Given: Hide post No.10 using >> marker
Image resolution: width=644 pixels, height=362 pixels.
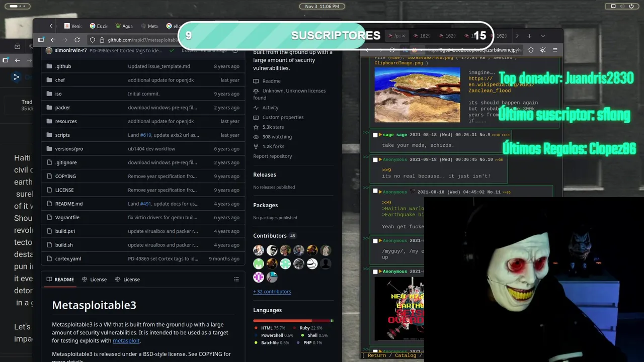Looking at the screenshot, I should tap(366, 157).
